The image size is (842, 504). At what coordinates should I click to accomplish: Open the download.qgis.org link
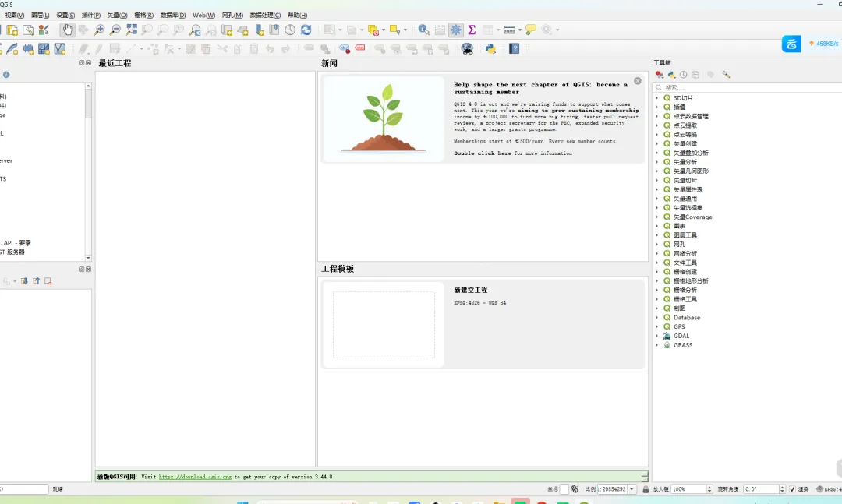(x=195, y=477)
